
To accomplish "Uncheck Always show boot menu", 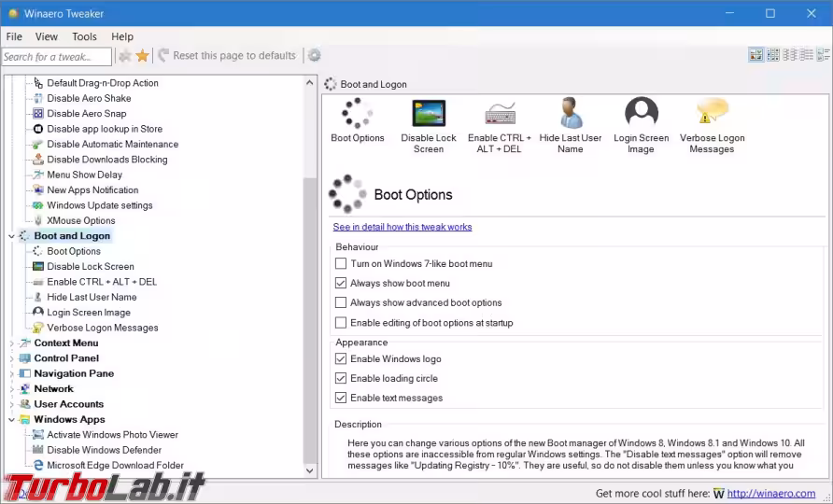I will [341, 283].
